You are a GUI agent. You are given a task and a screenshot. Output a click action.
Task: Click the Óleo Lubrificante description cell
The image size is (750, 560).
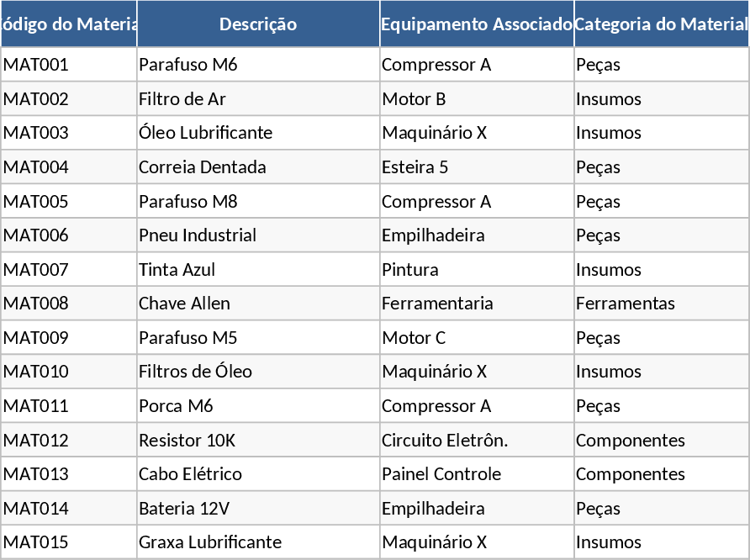click(258, 133)
